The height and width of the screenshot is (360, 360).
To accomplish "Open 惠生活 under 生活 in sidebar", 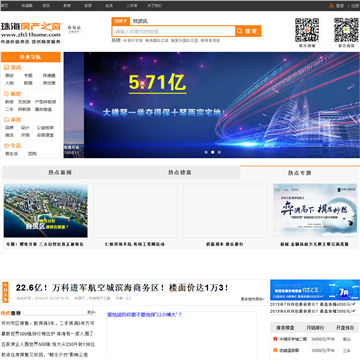I will pos(11,154).
